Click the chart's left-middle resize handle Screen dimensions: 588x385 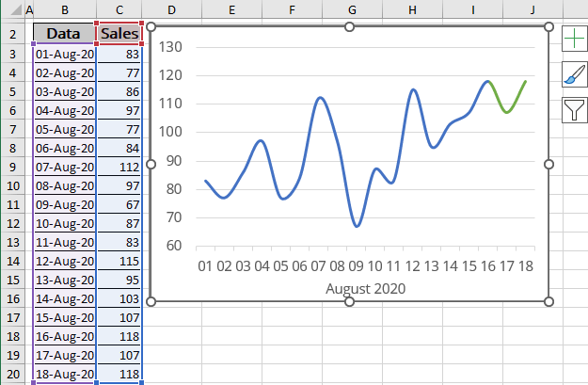point(151,164)
